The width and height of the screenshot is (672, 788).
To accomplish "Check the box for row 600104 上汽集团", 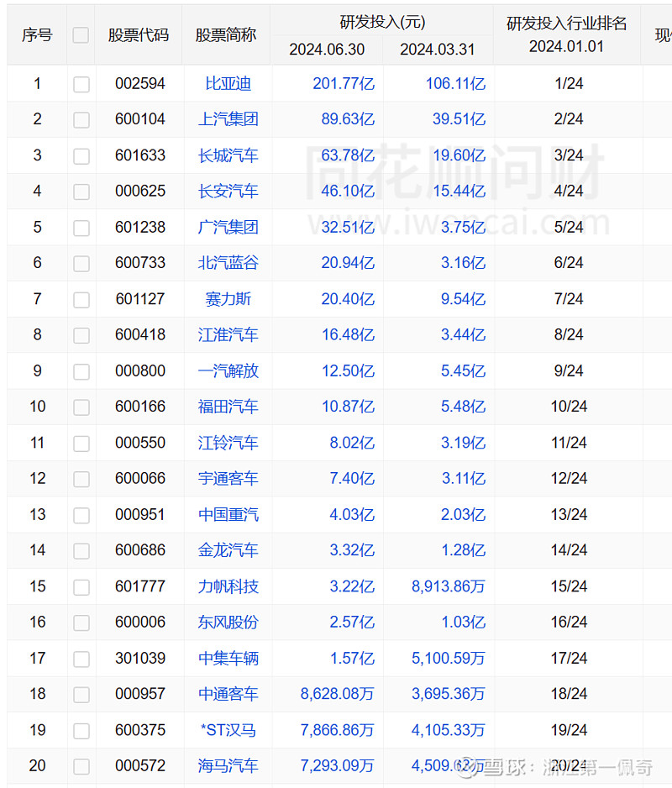I will pos(81,119).
